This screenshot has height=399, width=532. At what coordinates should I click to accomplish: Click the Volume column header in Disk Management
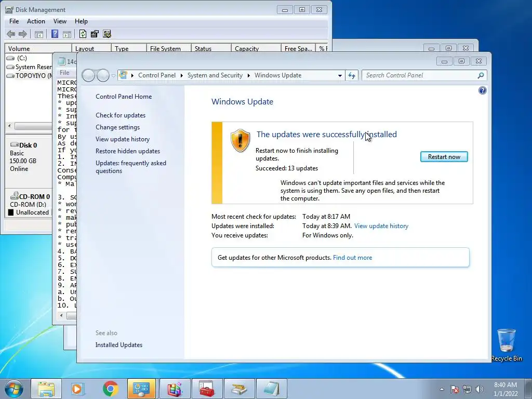click(x=38, y=48)
